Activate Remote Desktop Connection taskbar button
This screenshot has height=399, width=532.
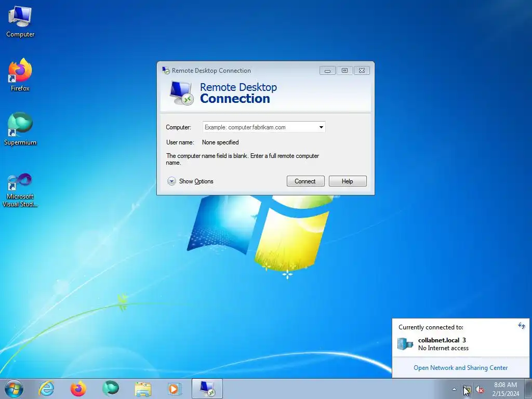point(207,389)
